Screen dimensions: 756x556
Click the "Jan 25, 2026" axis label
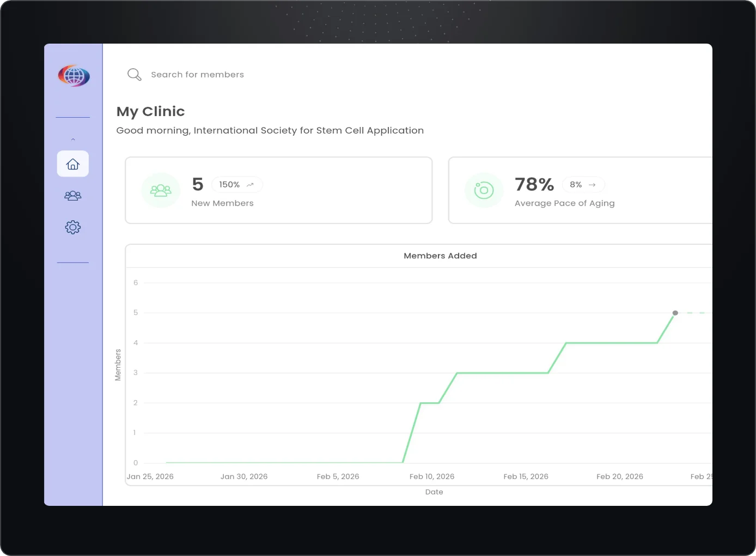pos(150,476)
